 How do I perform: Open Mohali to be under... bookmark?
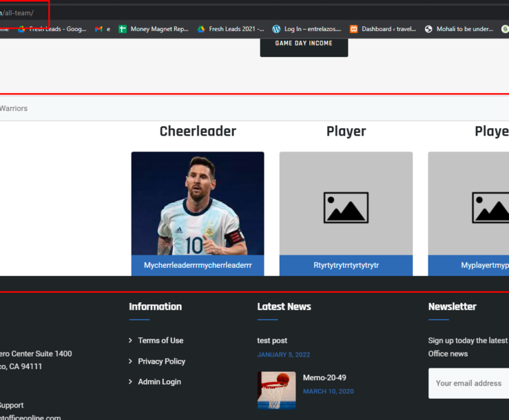pyautogui.click(x=459, y=29)
